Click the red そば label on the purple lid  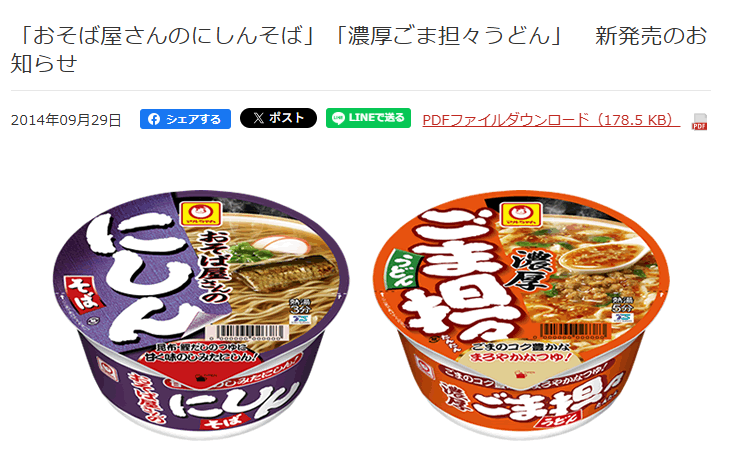pyautogui.click(x=85, y=295)
